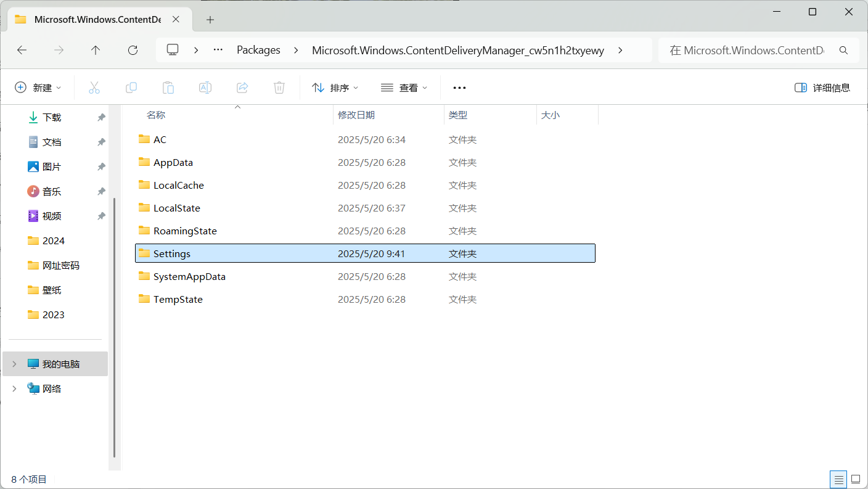The image size is (868, 489).
Task: Open the 查看 view menu
Action: (404, 88)
